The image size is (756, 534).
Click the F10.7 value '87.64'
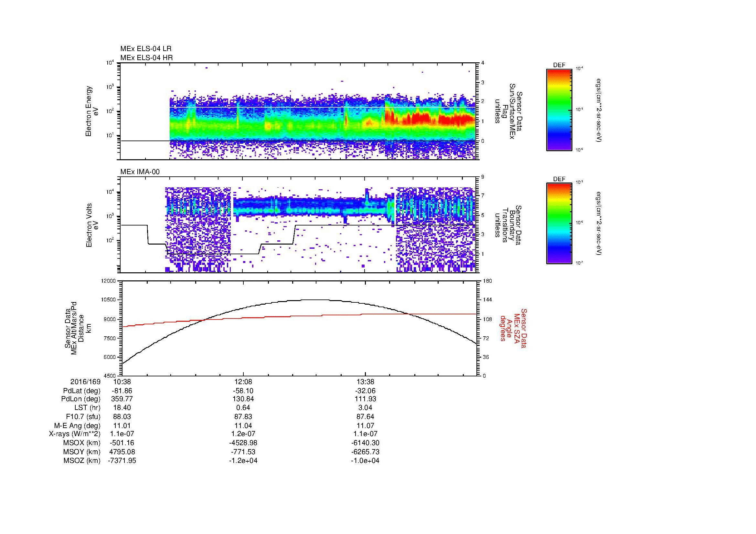[x=365, y=417]
